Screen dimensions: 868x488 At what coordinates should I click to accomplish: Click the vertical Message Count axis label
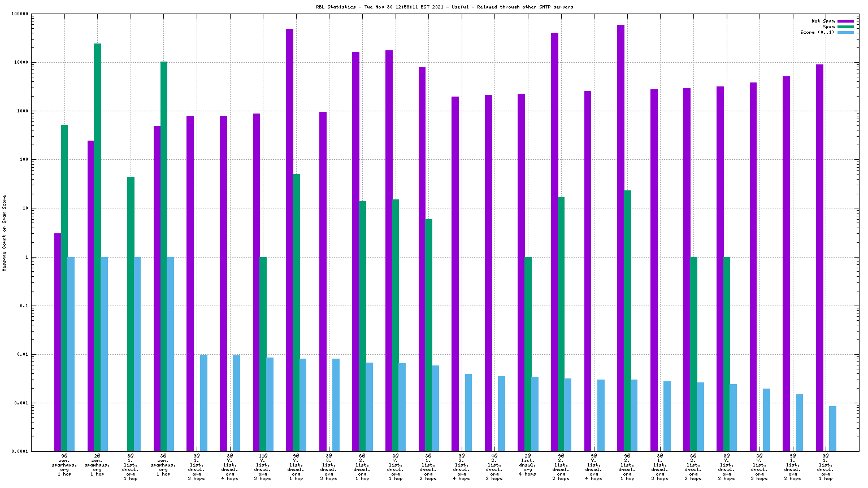[5, 233]
